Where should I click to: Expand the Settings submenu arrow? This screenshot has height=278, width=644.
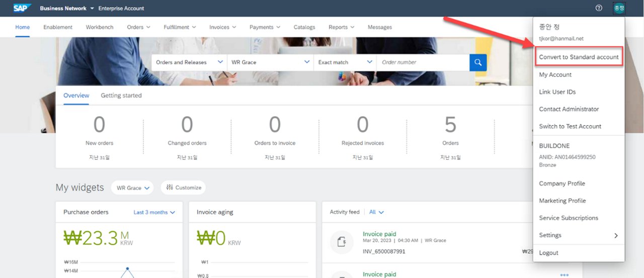coord(616,235)
